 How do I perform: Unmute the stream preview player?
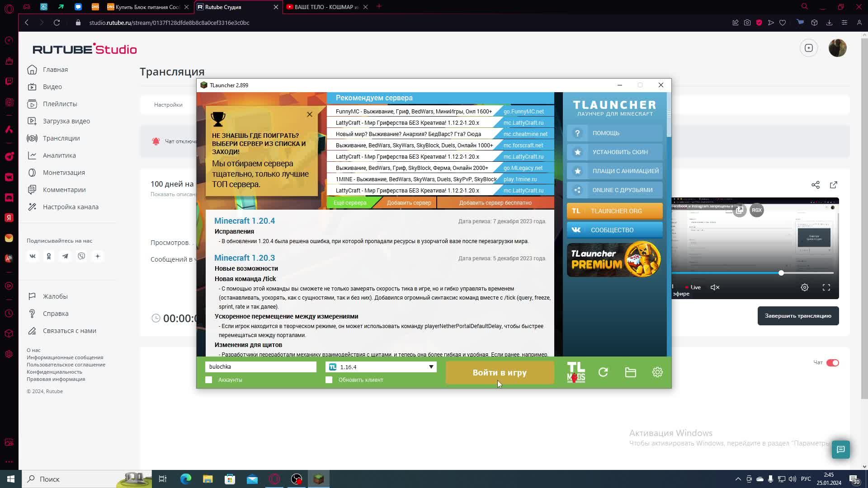[x=715, y=287]
